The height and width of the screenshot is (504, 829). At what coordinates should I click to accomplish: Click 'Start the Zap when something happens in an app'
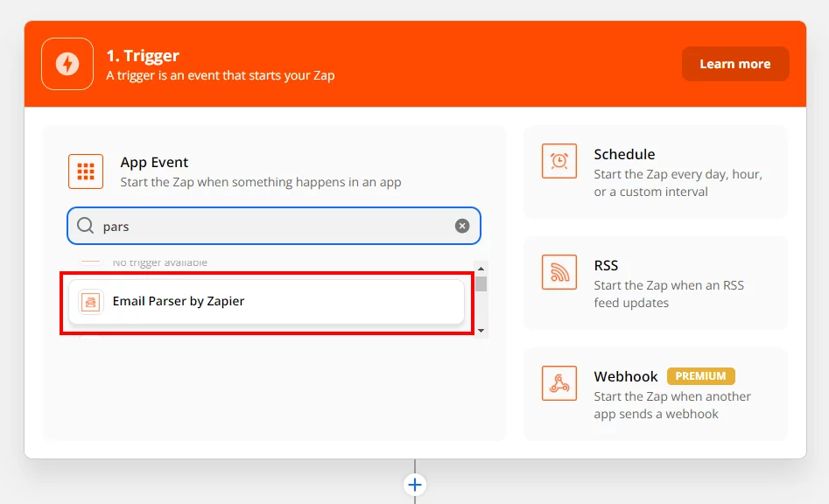click(x=261, y=182)
